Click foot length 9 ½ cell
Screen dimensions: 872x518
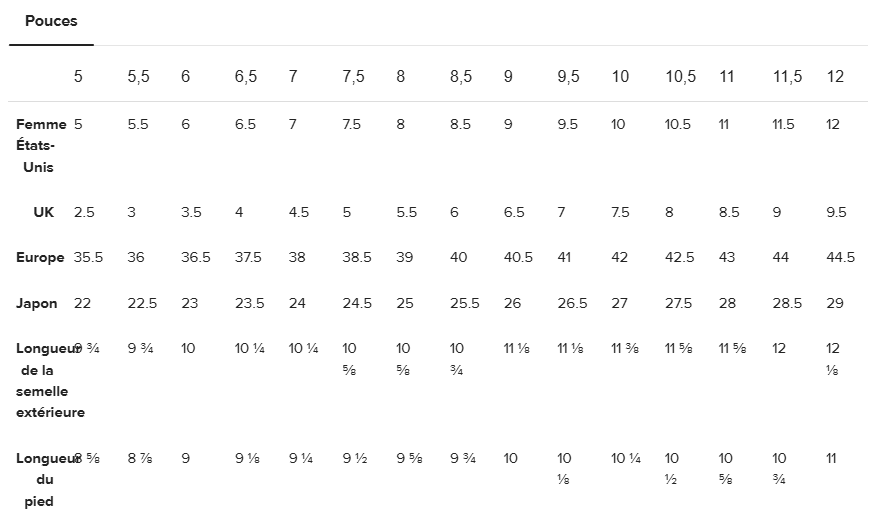point(355,458)
